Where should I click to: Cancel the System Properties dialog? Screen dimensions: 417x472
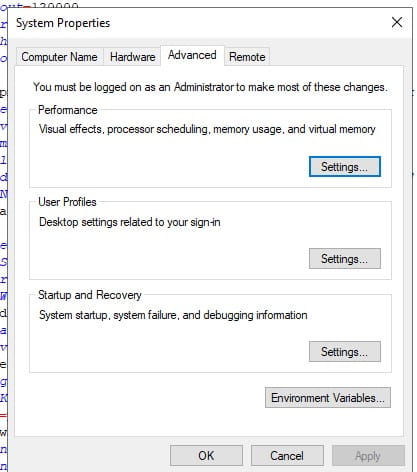[x=287, y=455]
